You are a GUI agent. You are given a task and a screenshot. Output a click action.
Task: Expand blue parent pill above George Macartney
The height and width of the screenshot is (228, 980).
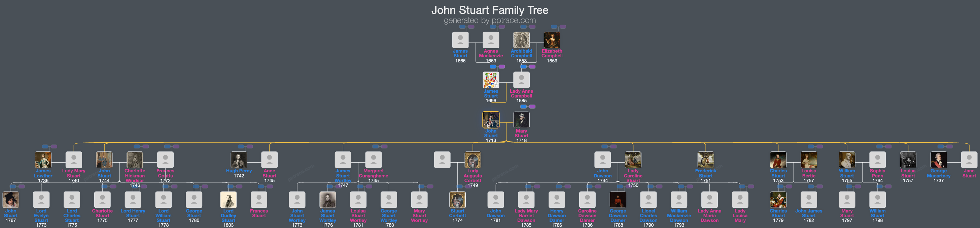coord(941,146)
